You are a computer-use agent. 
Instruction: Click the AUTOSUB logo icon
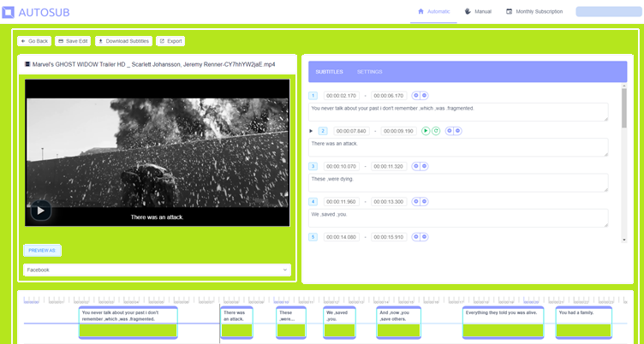pos(8,12)
